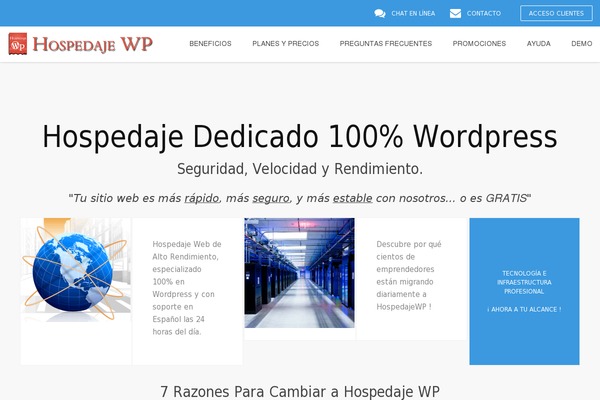Click the text Seguridad, Velocidad y Rendimiento

[300, 169]
